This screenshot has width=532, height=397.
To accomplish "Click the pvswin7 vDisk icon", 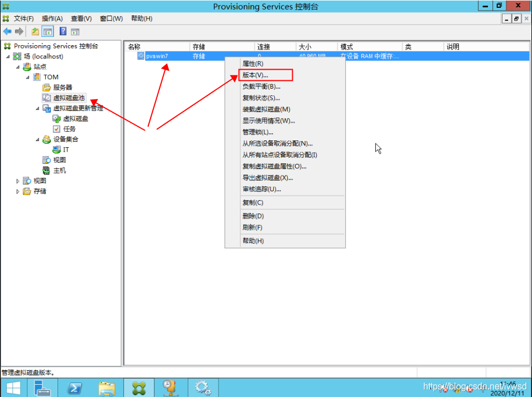I will point(141,56).
